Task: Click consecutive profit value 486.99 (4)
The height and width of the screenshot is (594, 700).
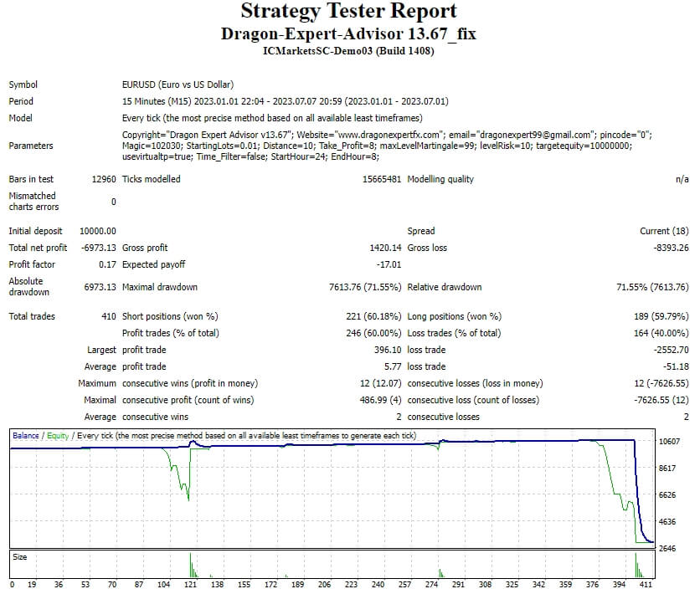Action: pos(380,400)
